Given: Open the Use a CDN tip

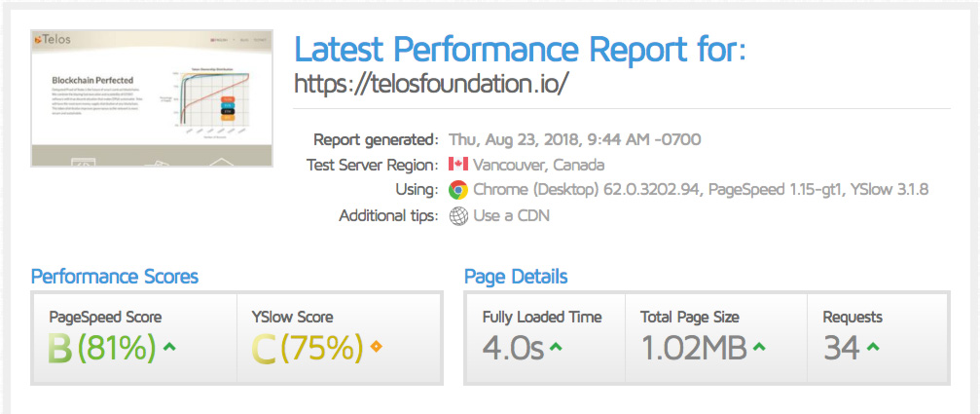Looking at the screenshot, I should 511,215.
